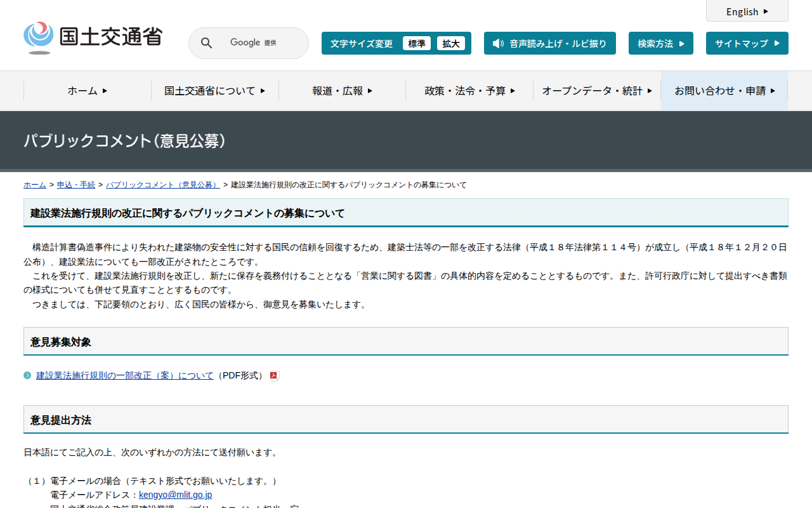This screenshot has height=508, width=812.
Task: Expand 政策・法令・予算 menu
Action: (470, 91)
